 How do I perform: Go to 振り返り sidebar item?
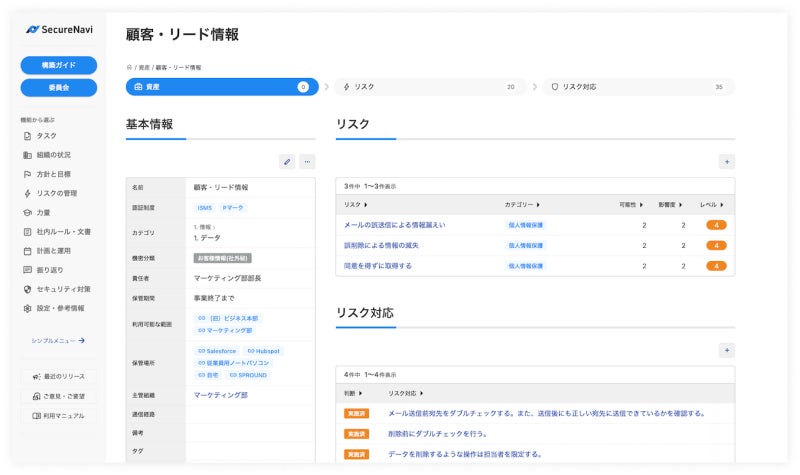44,270
